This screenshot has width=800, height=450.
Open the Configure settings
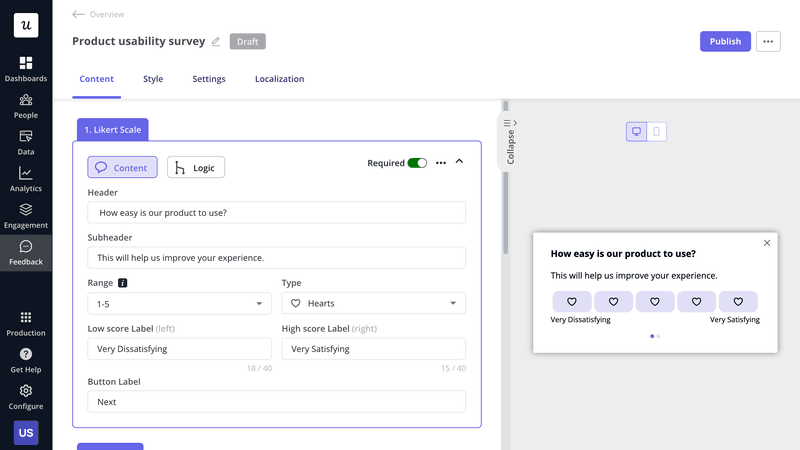click(26, 397)
